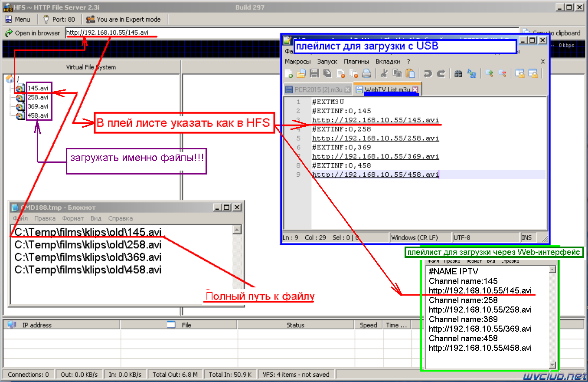
Task: Click the http://192.168.10.55/369.avi line in Notepad++
Action: point(376,157)
